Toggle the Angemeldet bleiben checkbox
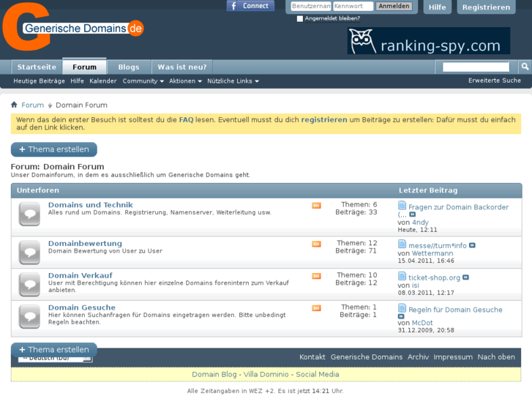The width and height of the screenshot is (532, 399). point(299,19)
